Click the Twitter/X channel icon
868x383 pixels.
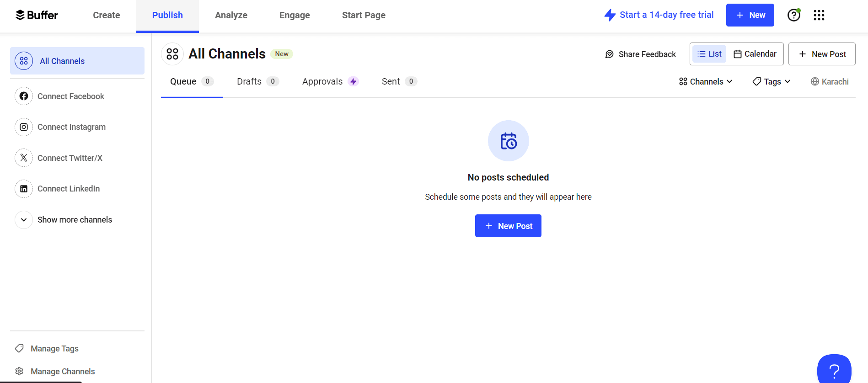[24, 158]
